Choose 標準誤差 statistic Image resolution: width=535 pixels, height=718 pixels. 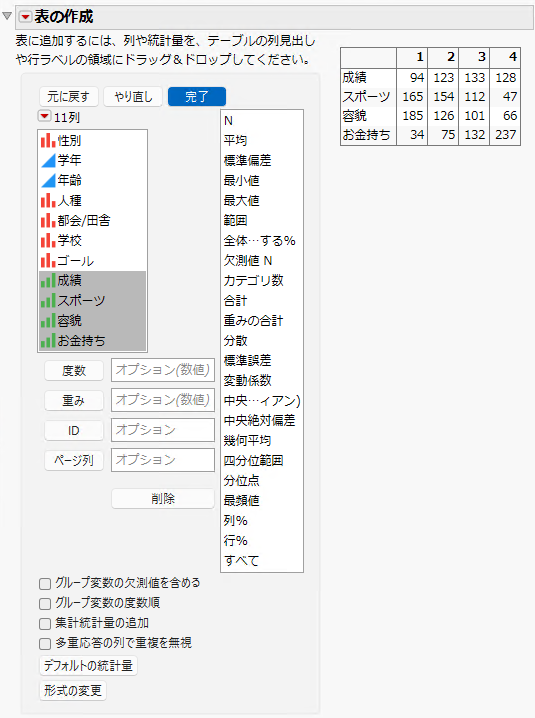247,360
